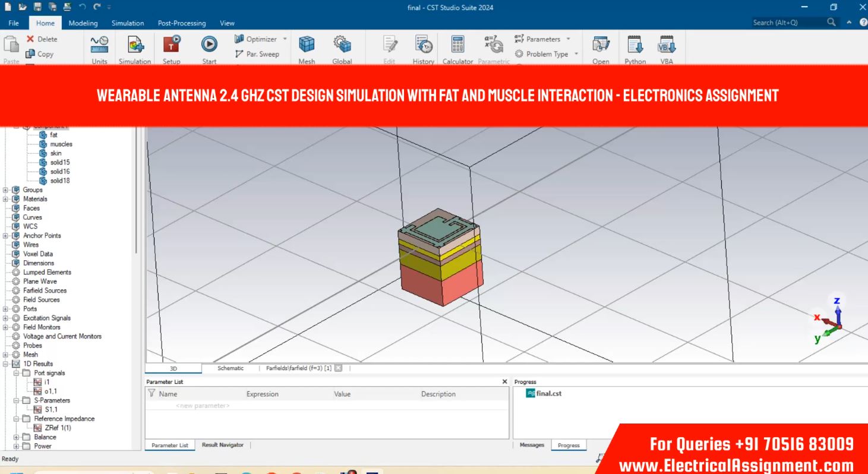Click the Simulation Project icon
The height and width of the screenshot is (474, 868).
coord(135,45)
